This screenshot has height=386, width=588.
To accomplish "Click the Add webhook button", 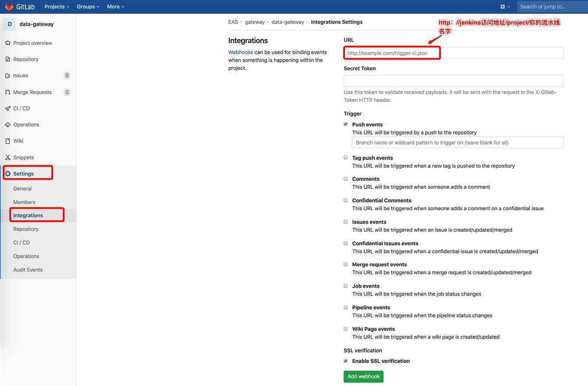I will [x=363, y=376].
